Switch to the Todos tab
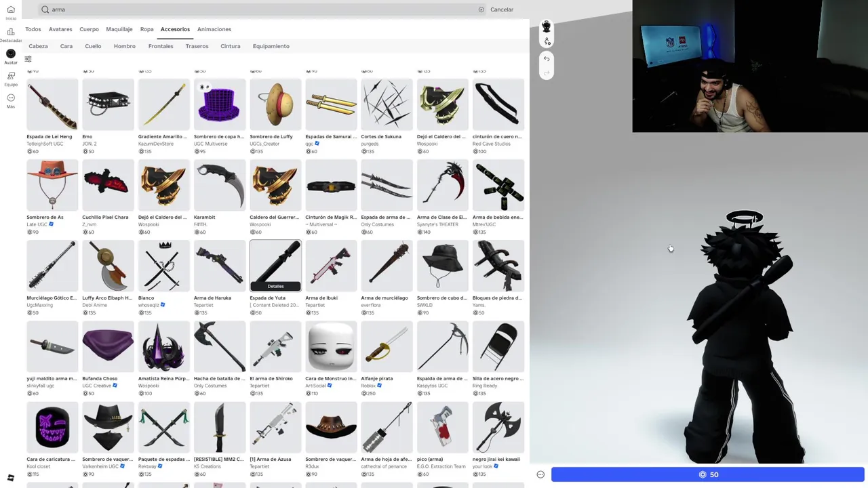 [33, 29]
